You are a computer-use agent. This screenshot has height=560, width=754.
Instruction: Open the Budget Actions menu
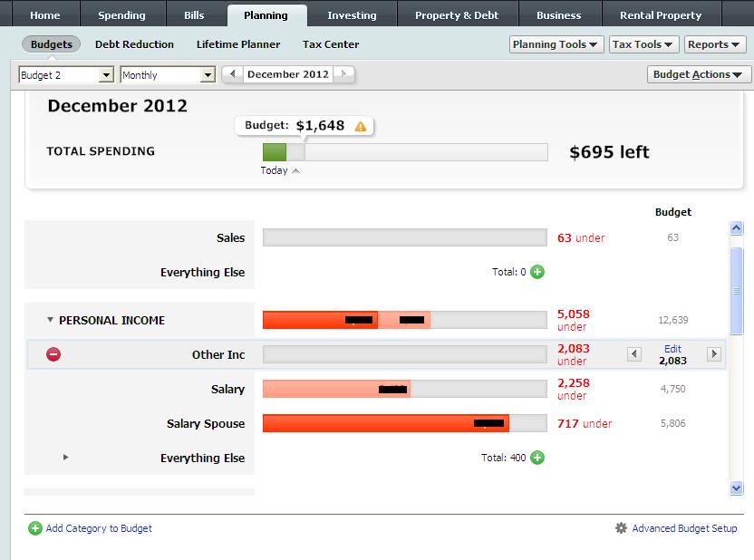point(698,74)
